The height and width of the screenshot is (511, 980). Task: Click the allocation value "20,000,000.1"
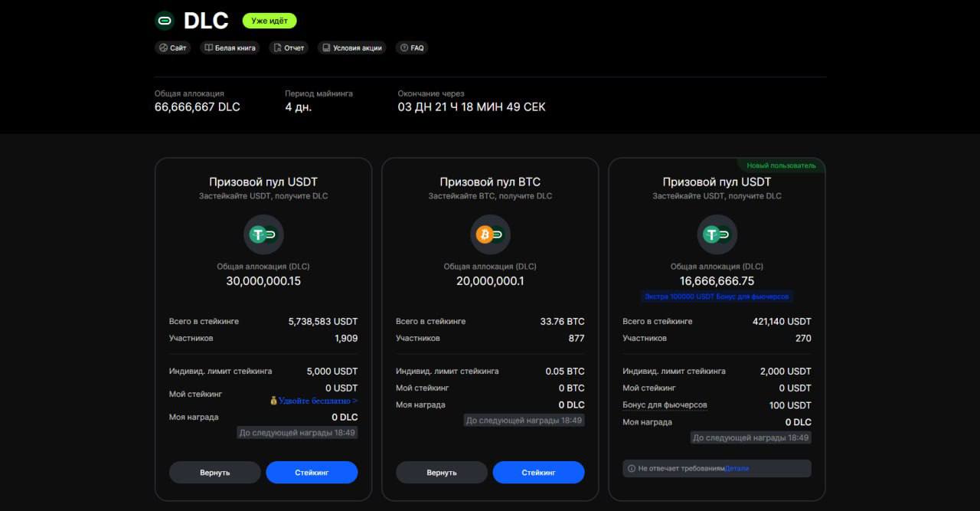pyautogui.click(x=490, y=281)
